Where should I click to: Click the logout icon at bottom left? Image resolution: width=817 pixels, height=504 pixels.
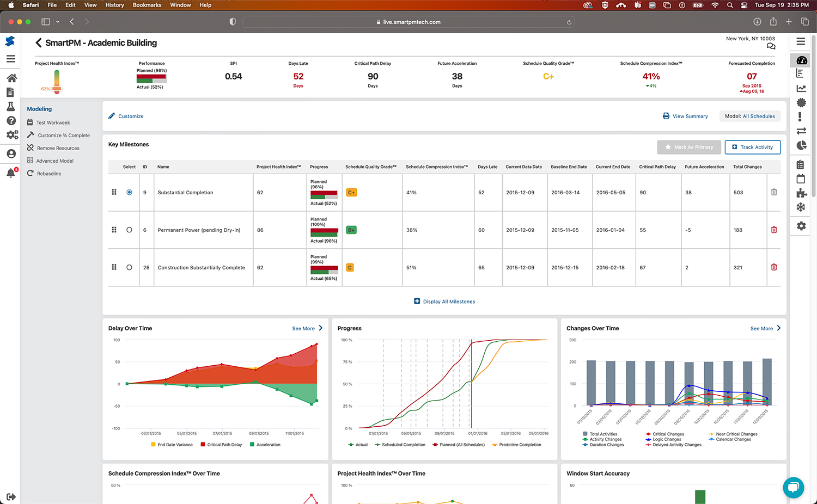[11, 496]
